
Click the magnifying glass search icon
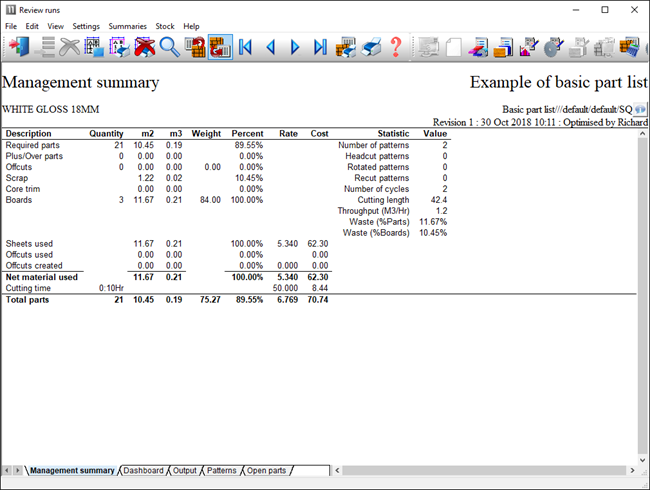tap(169, 47)
